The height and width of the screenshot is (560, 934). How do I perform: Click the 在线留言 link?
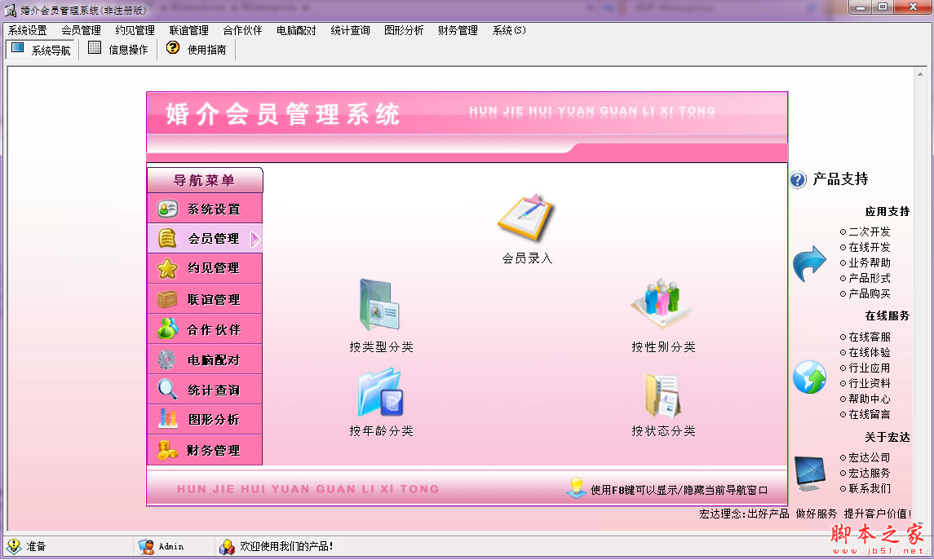pos(869,414)
